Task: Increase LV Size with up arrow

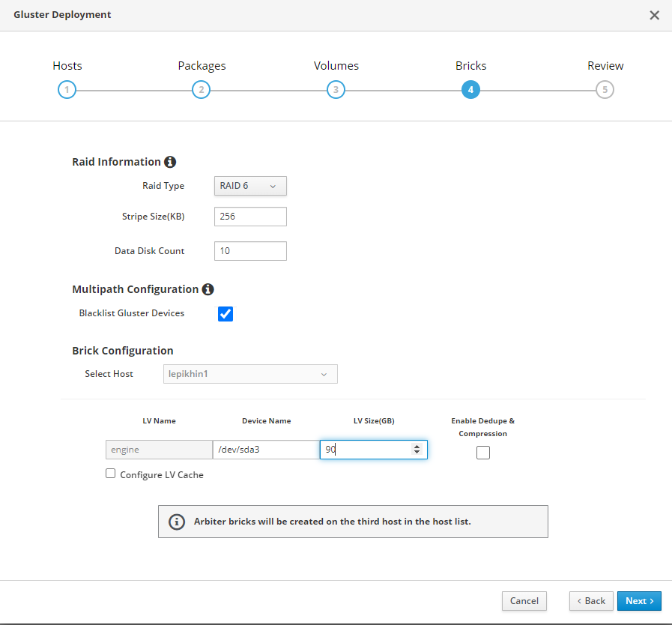Action: tap(417, 446)
